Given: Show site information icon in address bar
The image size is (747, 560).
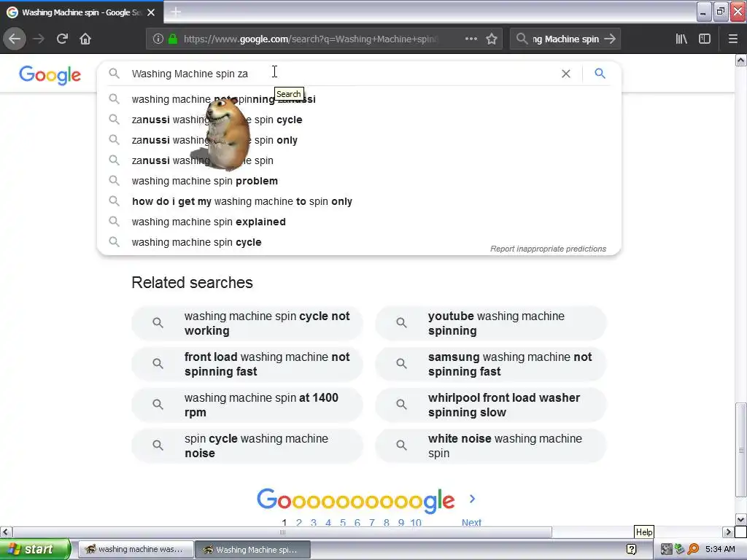Looking at the screenshot, I should tap(158, 39).
